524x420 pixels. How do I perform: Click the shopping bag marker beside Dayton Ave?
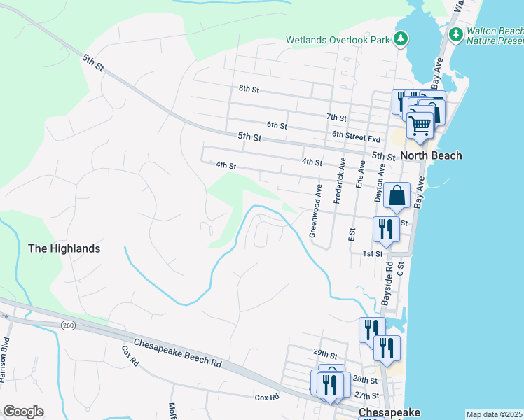click(x=397, y=196)
